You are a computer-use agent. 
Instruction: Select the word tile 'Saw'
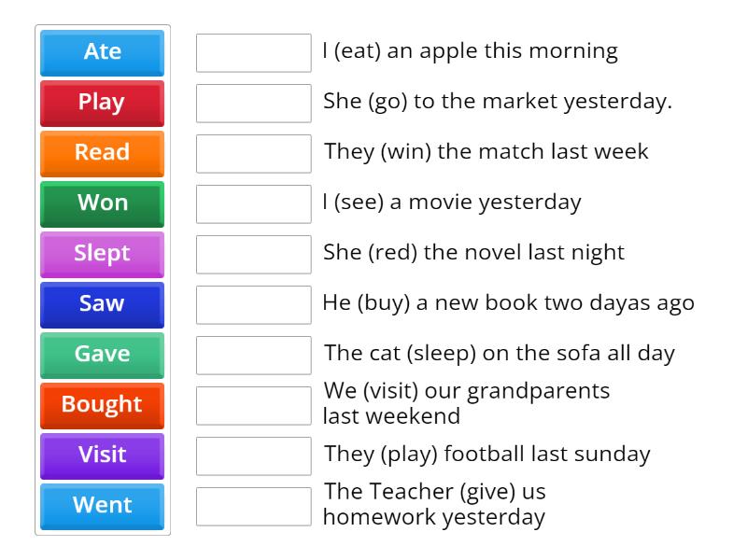pos(101,304)
